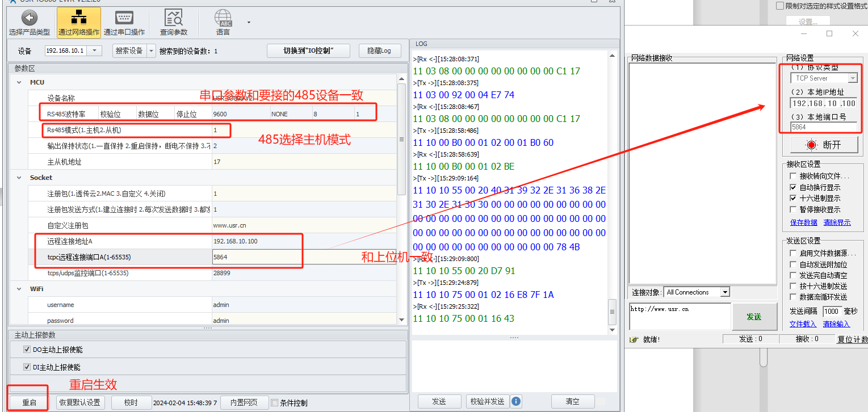The height and width of the screenshot is (412, 868).
Task: Enable the 发送完自动清空 checkbox
Action: tap(794, 275)
